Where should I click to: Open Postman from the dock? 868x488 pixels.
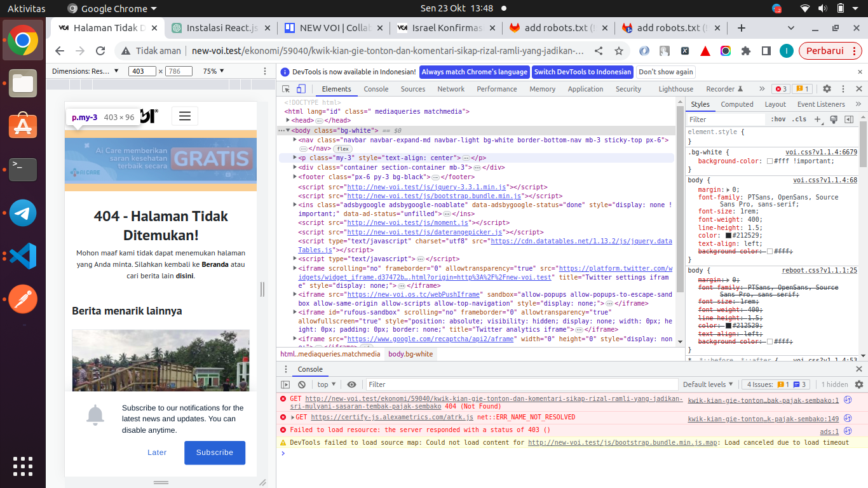[x=23, y=299]
